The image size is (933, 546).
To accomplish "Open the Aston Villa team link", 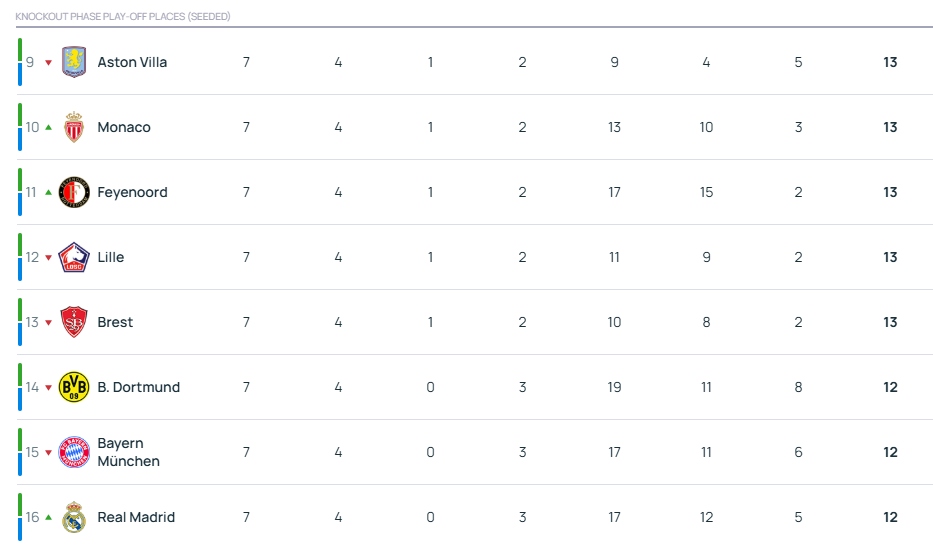I will tap(132, 62).
